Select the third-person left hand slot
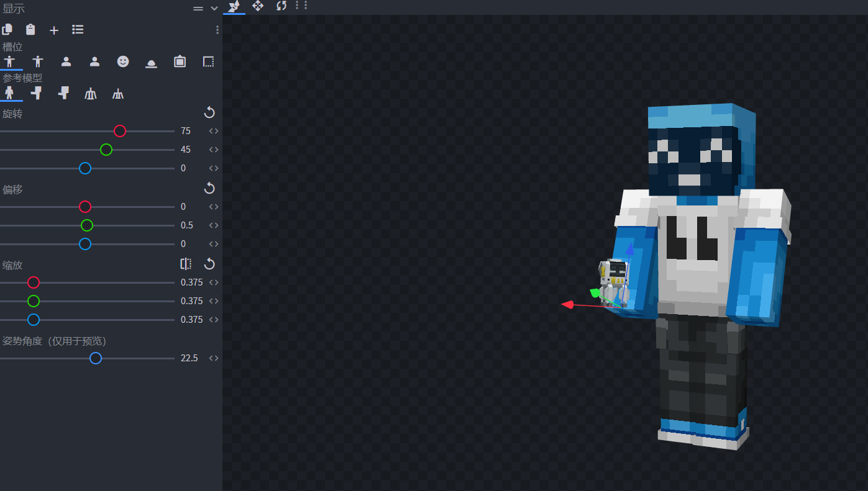This screenshot has height=491, width=868. 38,61
